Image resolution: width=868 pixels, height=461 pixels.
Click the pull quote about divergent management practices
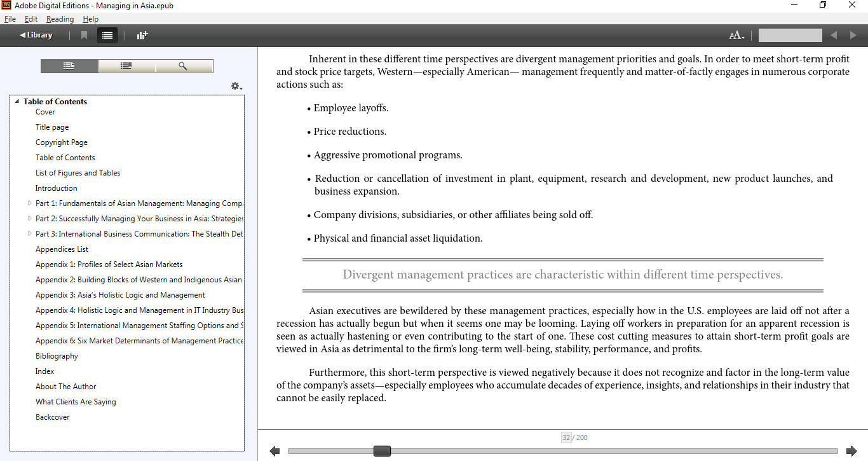coord(563,275)
